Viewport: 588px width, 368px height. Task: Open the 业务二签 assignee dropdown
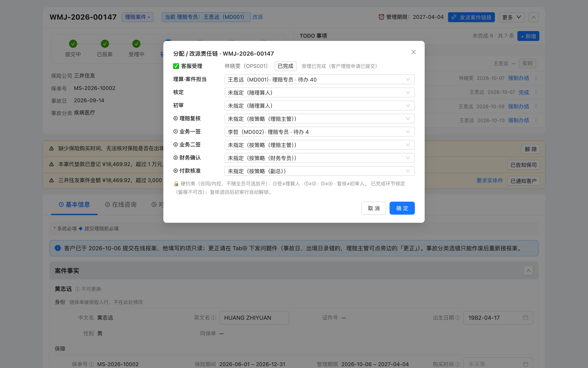(x=320, y=145)
